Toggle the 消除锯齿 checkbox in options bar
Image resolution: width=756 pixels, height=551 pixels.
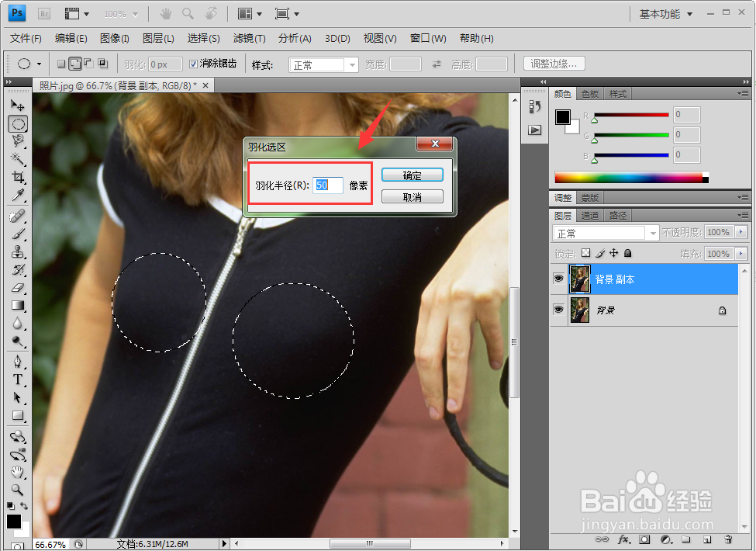192,64
